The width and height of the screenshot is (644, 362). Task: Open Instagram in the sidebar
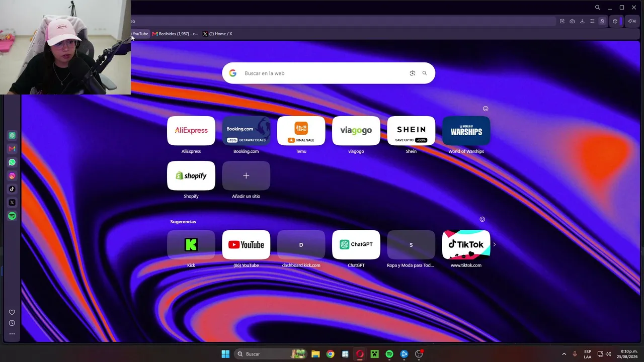(x=12, y=176)
